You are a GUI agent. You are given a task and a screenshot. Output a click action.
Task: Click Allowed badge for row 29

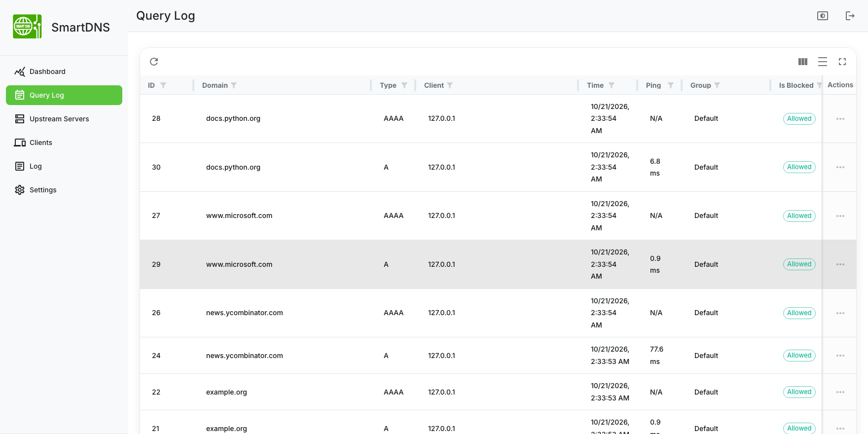[799, 264]
